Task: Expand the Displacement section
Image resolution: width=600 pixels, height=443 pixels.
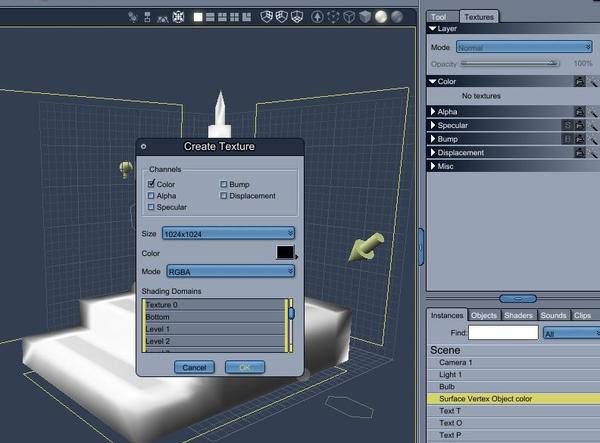Action: [433, 152]
